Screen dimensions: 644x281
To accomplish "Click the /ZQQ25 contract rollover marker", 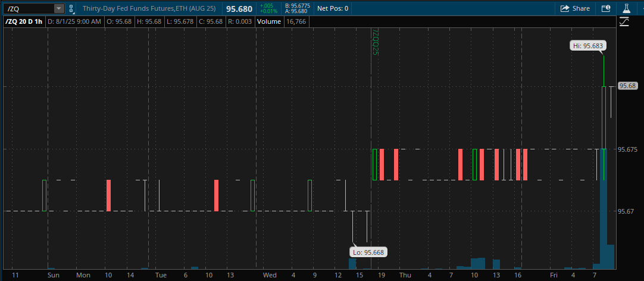I will tap(374, 42).
